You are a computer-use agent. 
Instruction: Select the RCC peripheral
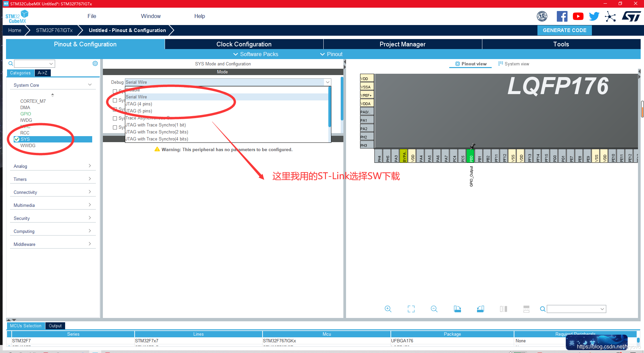tap(25, 133)
